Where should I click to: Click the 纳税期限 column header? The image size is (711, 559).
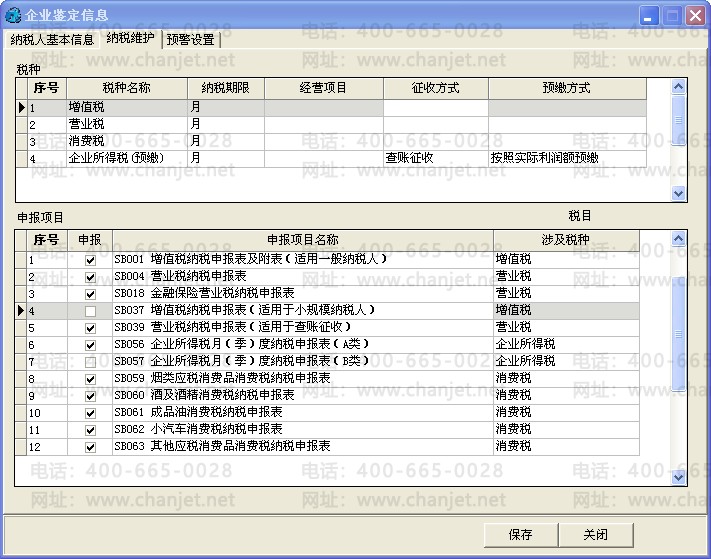[225, 88]
